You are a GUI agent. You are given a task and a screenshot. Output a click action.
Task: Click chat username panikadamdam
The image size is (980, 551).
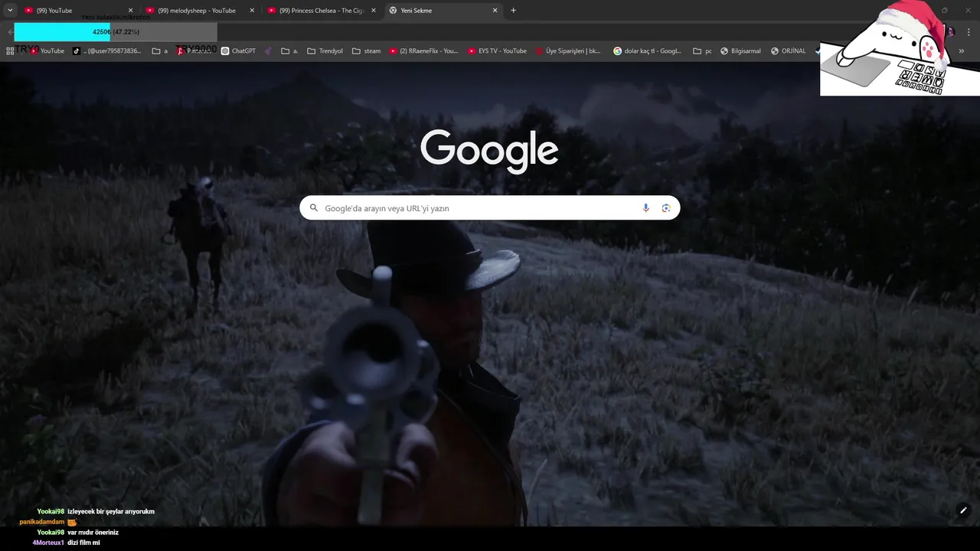coord(42,522)
